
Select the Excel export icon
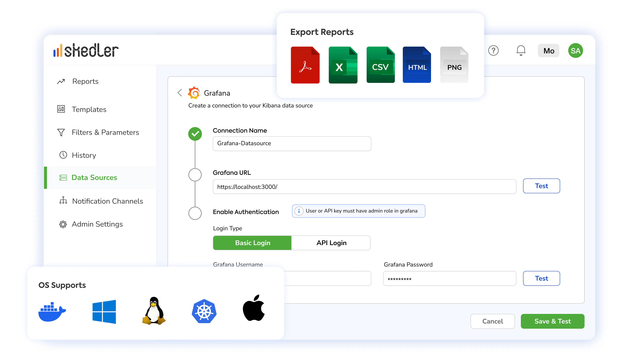coord(343,65)
